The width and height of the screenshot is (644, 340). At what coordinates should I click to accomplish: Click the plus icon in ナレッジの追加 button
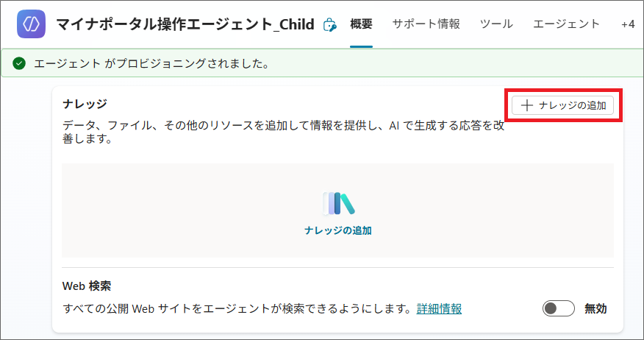pyautogui.click(x=526, y=105)
